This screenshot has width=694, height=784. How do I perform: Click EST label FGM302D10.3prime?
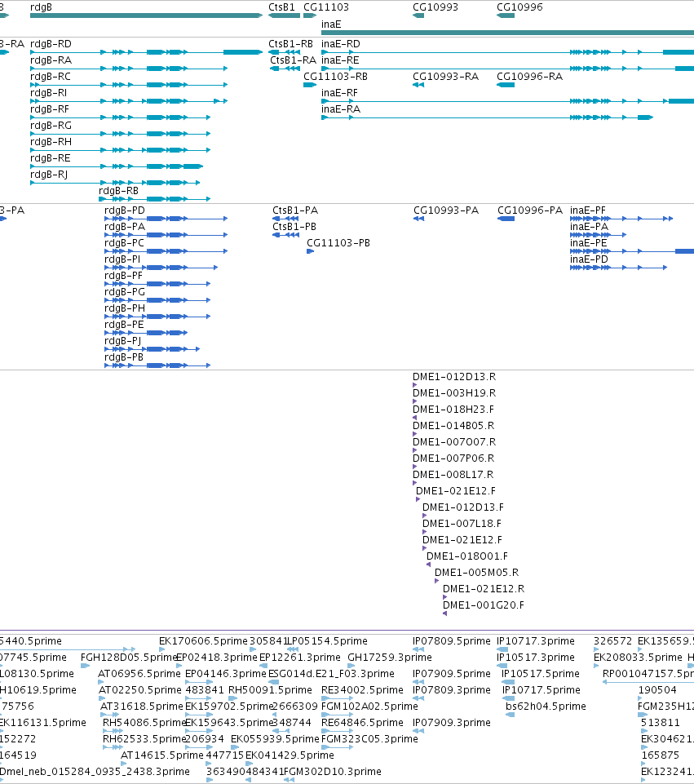[x=332, y=772]
